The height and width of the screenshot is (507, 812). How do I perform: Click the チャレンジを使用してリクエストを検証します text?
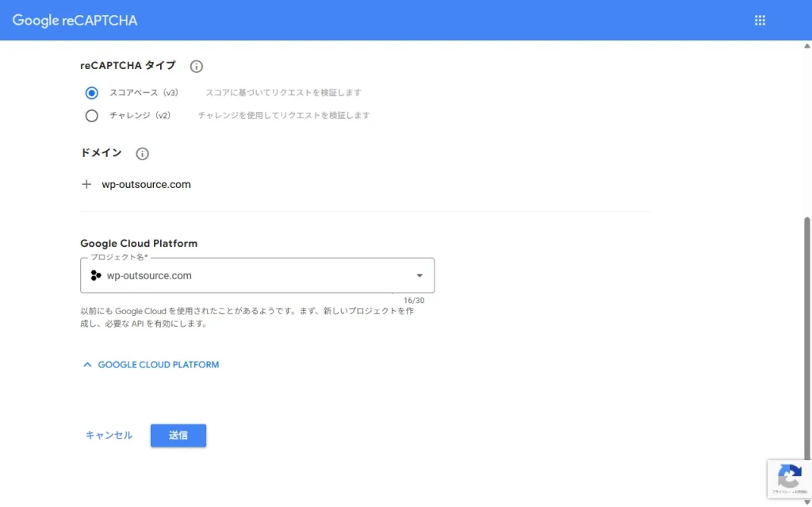pyautogui.click(x=284, y=116)
